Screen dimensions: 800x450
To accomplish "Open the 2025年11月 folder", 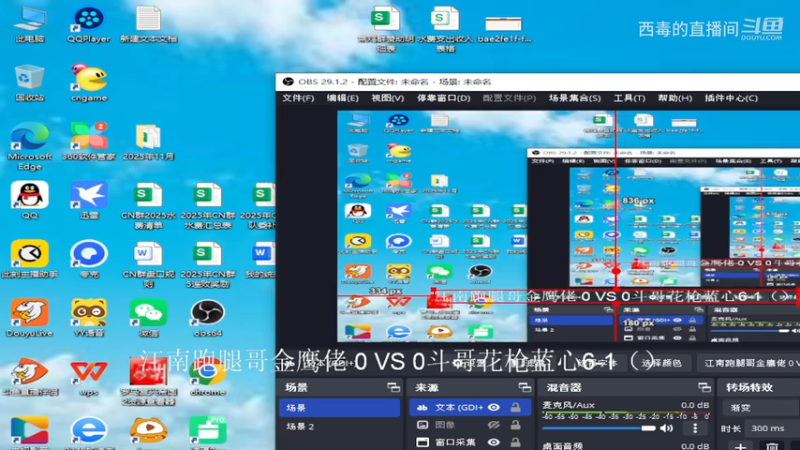I will point(148,142).
